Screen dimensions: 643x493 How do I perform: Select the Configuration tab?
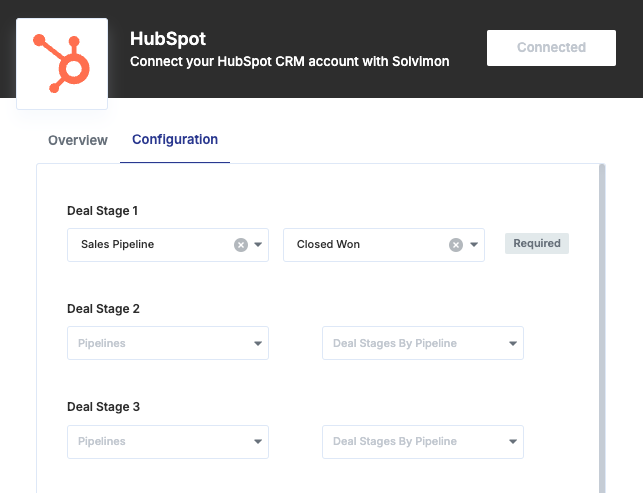pos(175,139)
